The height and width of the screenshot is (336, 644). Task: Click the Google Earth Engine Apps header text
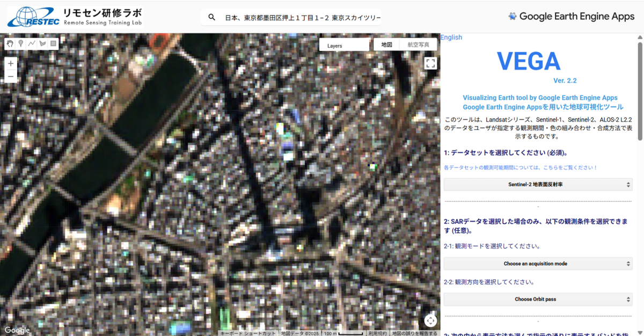(577, 17)
